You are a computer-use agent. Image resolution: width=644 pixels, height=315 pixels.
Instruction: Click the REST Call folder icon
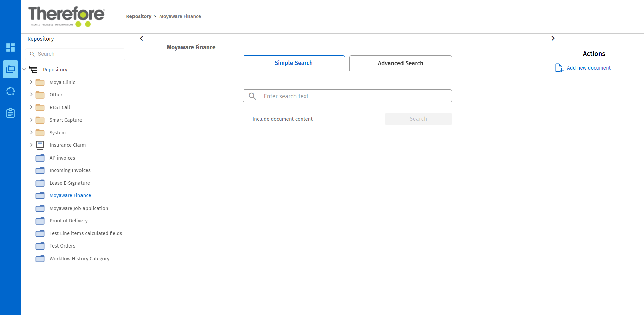click(40, 107)
